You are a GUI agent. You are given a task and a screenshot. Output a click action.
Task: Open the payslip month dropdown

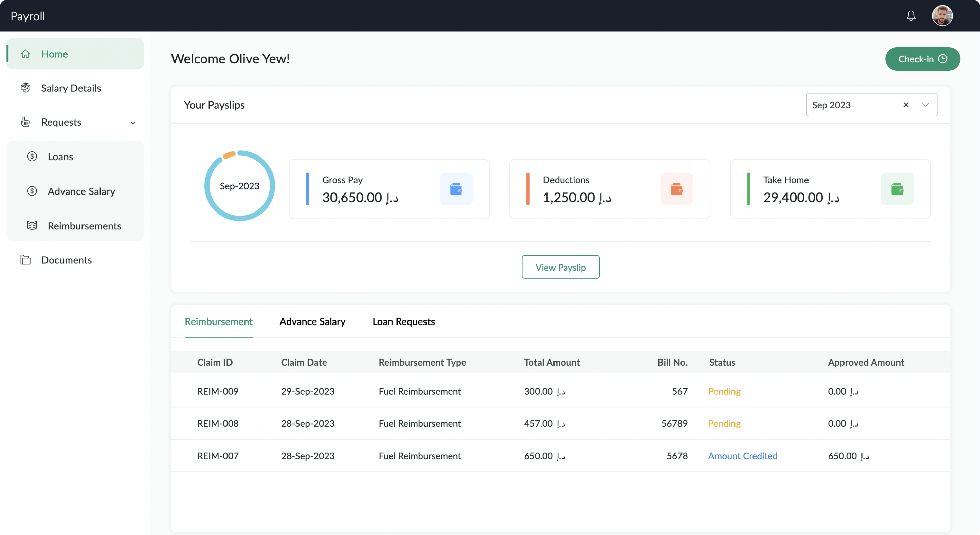[x=926, y=105]
